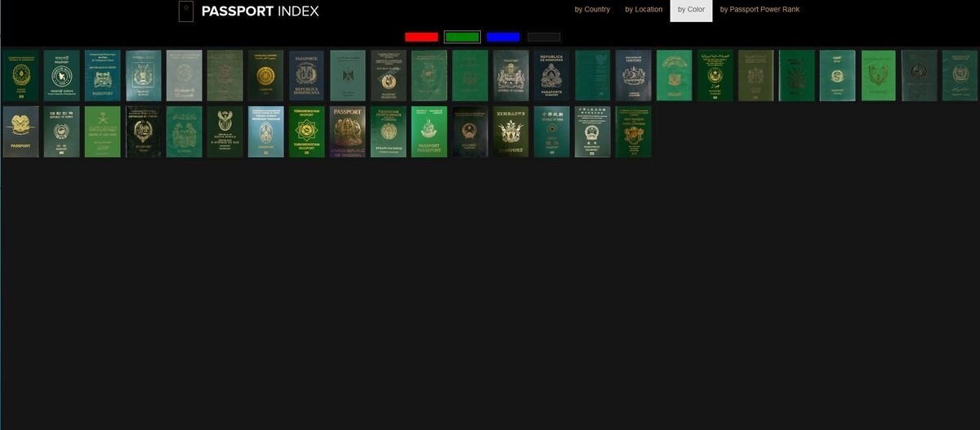Viewport: 980px width, 430px height.
Task: Open the Republic of China Taiwan passport
Action: (x=551, y=132)
